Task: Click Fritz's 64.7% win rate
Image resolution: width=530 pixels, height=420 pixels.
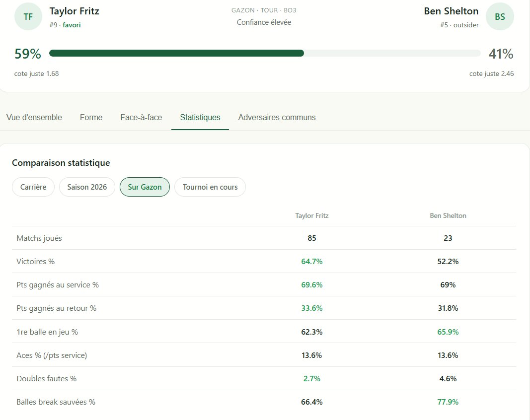Action: coord(311,262)
